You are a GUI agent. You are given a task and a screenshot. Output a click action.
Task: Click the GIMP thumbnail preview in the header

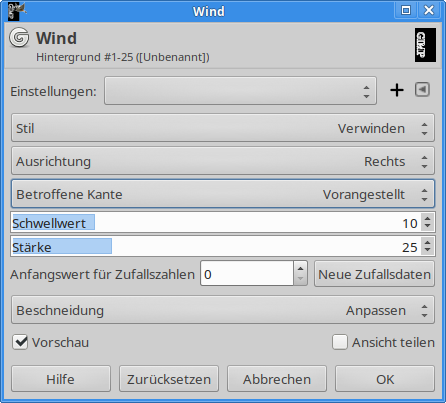425,45
